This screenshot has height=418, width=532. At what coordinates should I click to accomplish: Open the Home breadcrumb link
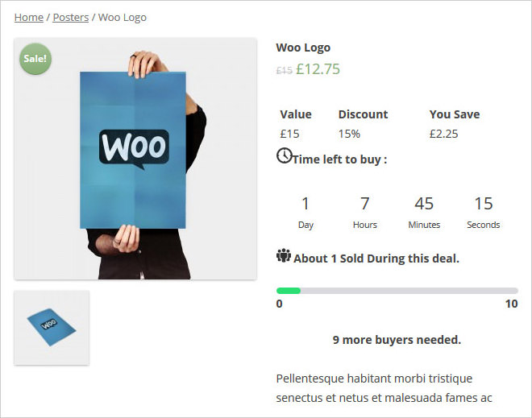(x=29, y=17)
